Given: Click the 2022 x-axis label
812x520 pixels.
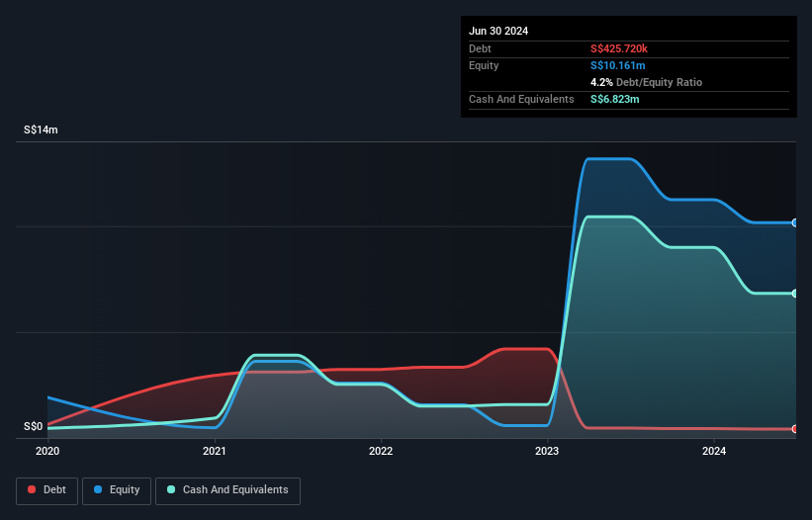Looking at the screenshot, I should pyautogui.click(x=381, y=451).
